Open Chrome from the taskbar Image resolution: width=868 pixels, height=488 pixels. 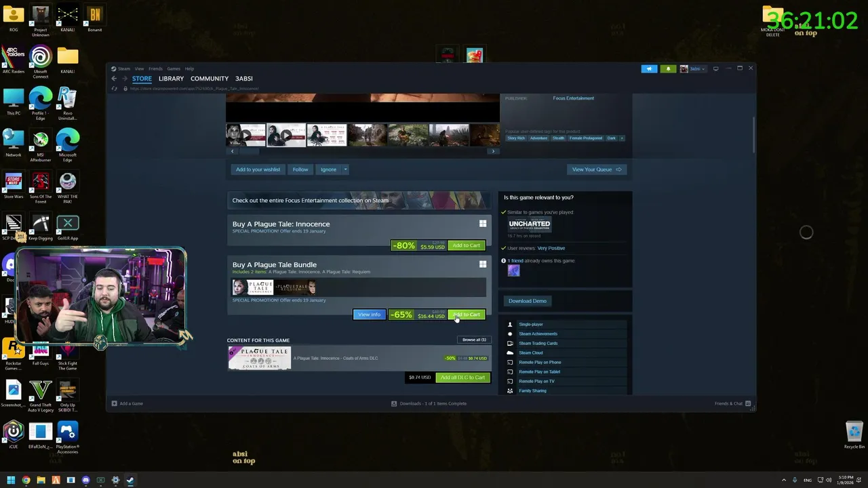(x=26, y=480)
